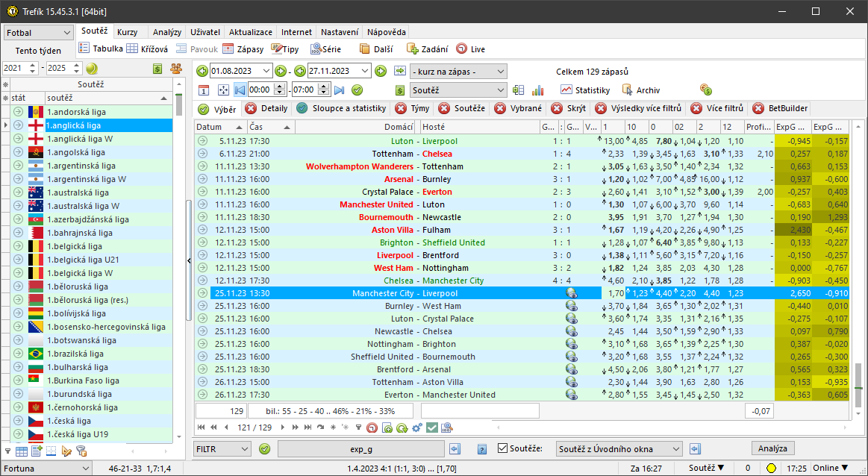Click the green arrow icon before odds dropdown

(x=400, y=71)
